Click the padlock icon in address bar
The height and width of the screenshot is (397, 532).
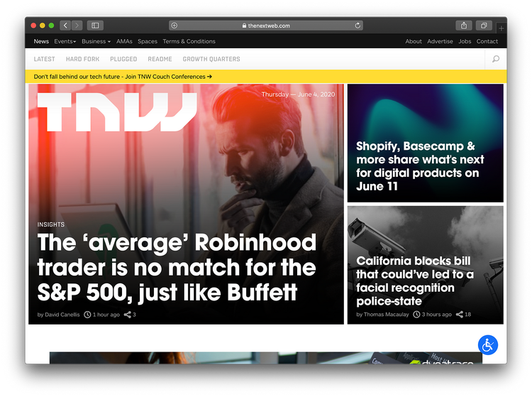[244, 26]
